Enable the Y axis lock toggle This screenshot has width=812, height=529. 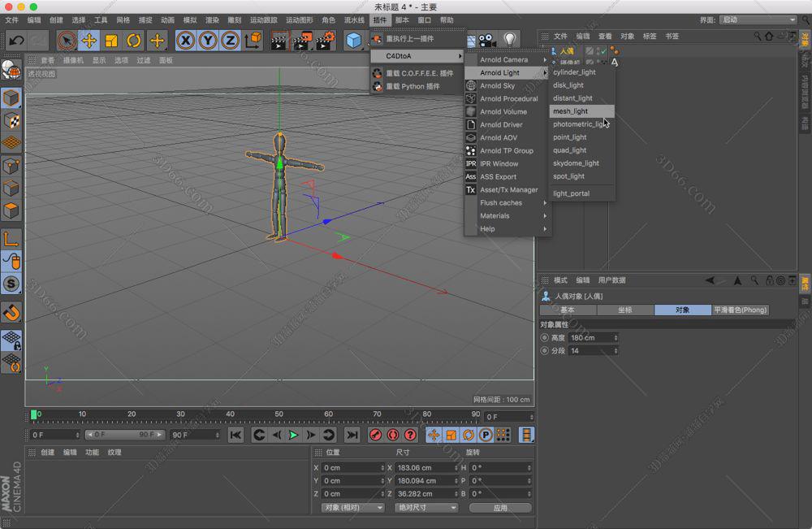(207, 39)
